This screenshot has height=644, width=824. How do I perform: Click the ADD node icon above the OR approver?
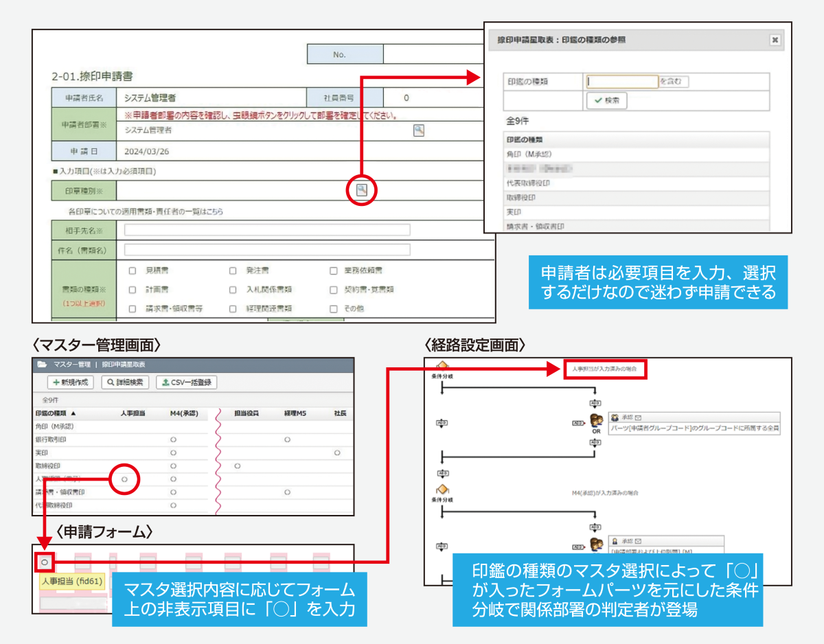595,403
